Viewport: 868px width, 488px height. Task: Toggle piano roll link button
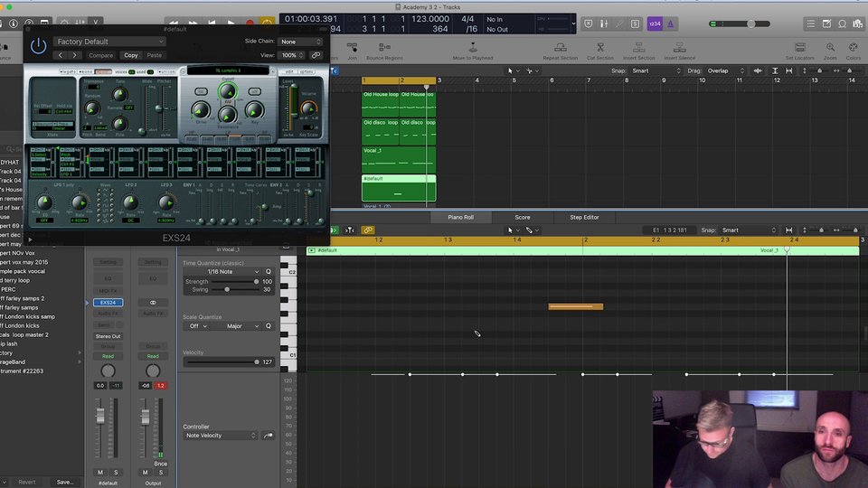pyautogui.click(x=368, y=230)
